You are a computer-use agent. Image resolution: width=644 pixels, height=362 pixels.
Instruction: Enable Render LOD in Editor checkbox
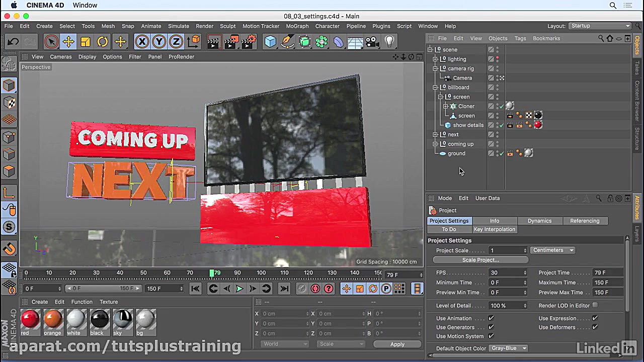pyautogui.click(x=595, y=306)
